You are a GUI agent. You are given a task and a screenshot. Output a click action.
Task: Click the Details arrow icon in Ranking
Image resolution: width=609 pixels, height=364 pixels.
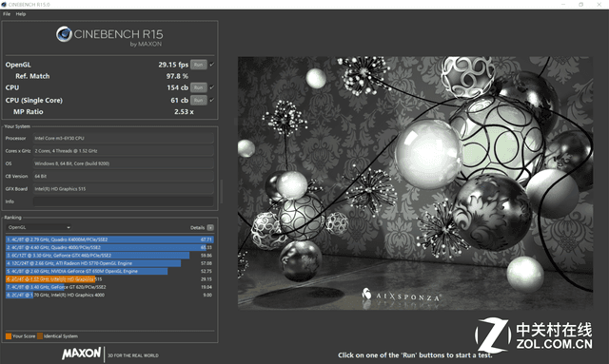pos(210,227)
